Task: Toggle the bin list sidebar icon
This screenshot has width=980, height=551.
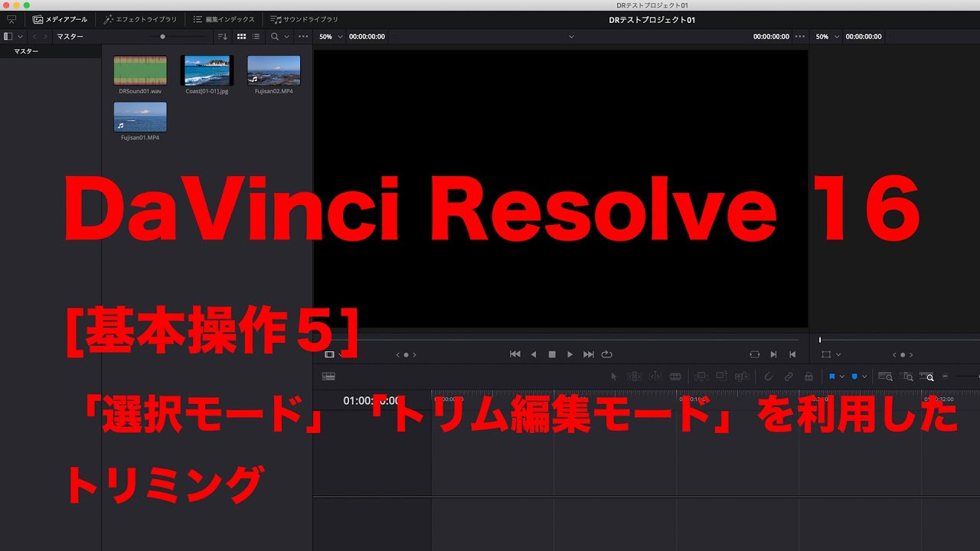Action: pyautogui.click(x=8, y=36)
